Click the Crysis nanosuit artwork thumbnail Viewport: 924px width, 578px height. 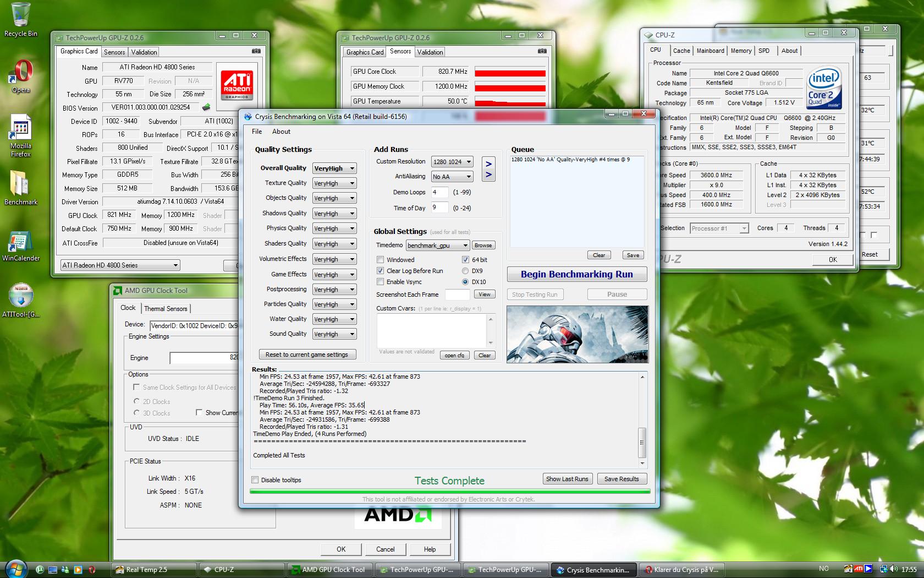[x=577, y=334]
